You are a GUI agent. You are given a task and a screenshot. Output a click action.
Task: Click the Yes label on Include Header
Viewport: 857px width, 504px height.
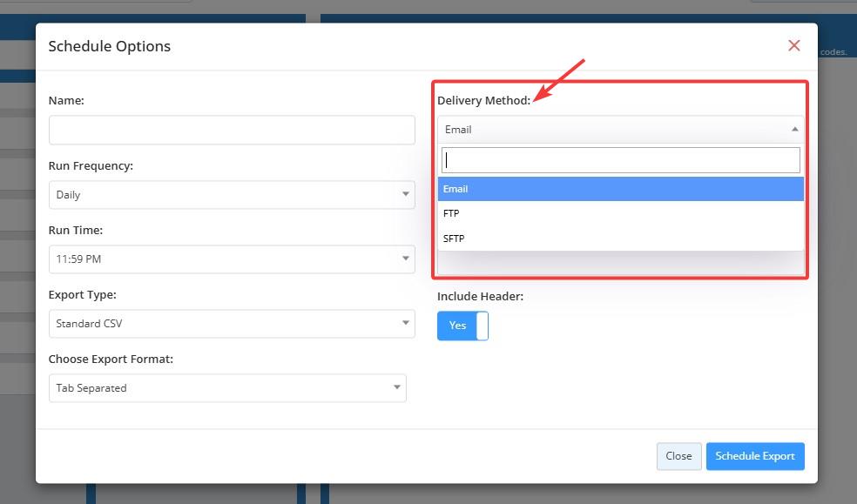[457, 326]
